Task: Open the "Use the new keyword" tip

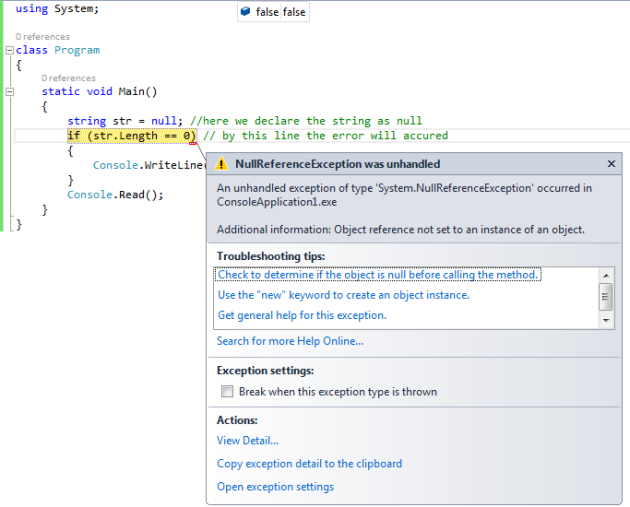Action: click(343, 295)
